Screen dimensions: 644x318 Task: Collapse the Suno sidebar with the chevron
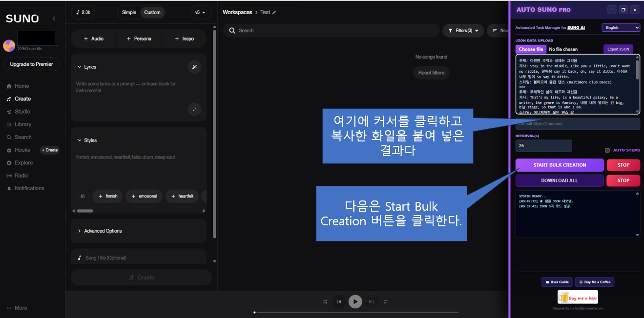(54, 19)
